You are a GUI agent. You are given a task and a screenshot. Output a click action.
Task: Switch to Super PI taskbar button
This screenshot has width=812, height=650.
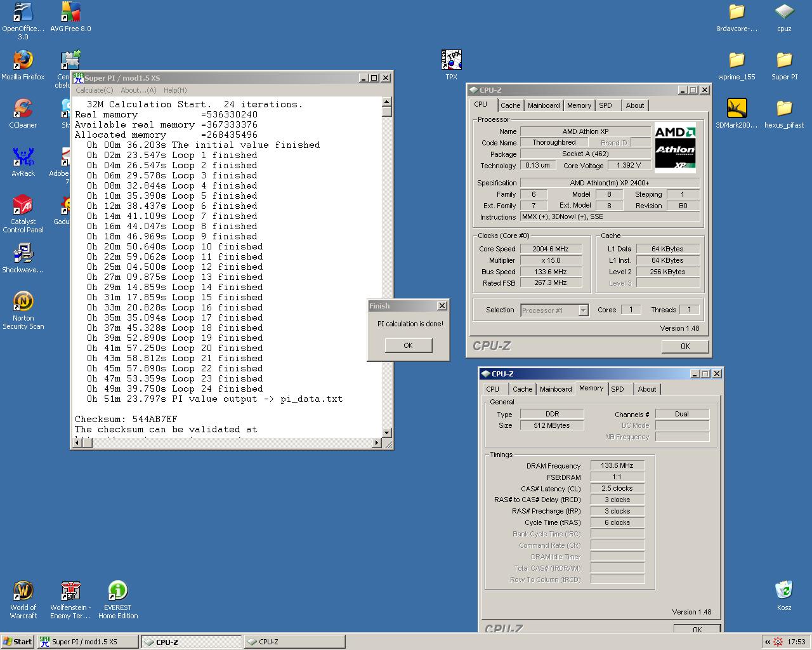click(88, 642)
